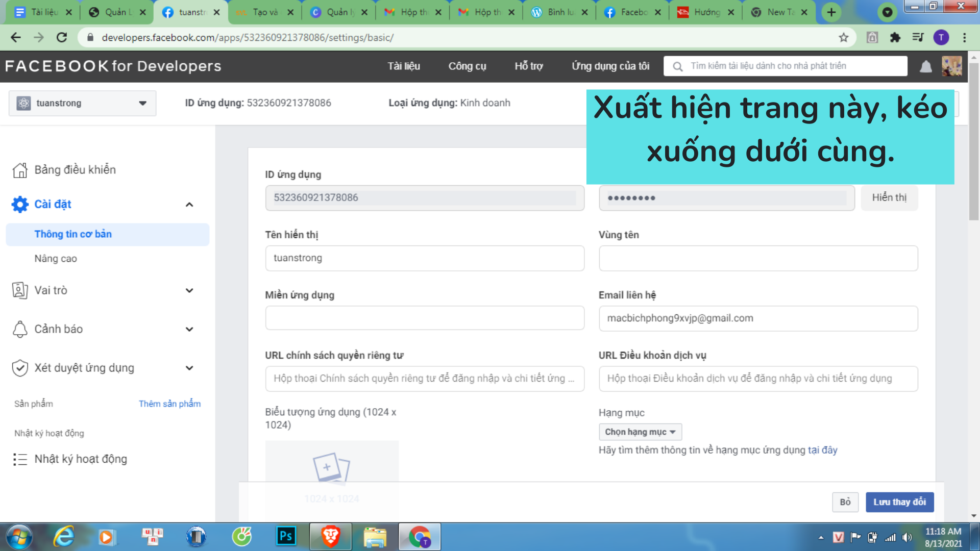Open Công cụ menu in header
This screenshot has height=551, width=980.
click(x=467, y=66)
